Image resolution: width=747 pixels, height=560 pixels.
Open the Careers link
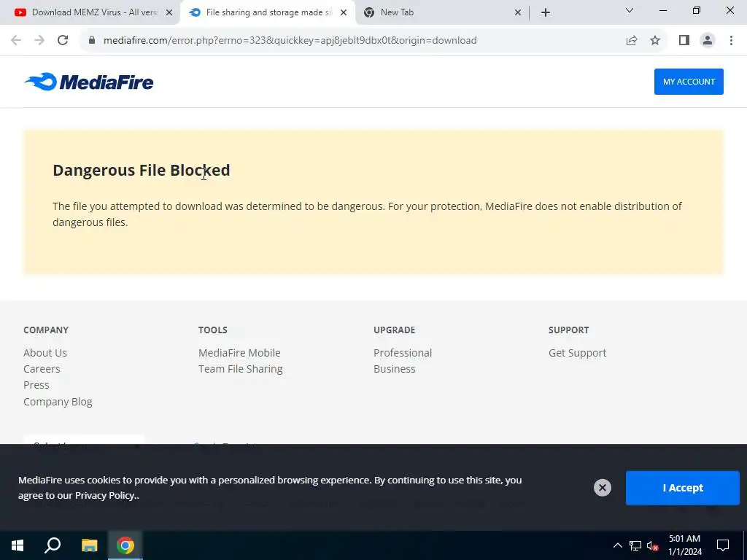pyautogui.click(x=42, y=369)
